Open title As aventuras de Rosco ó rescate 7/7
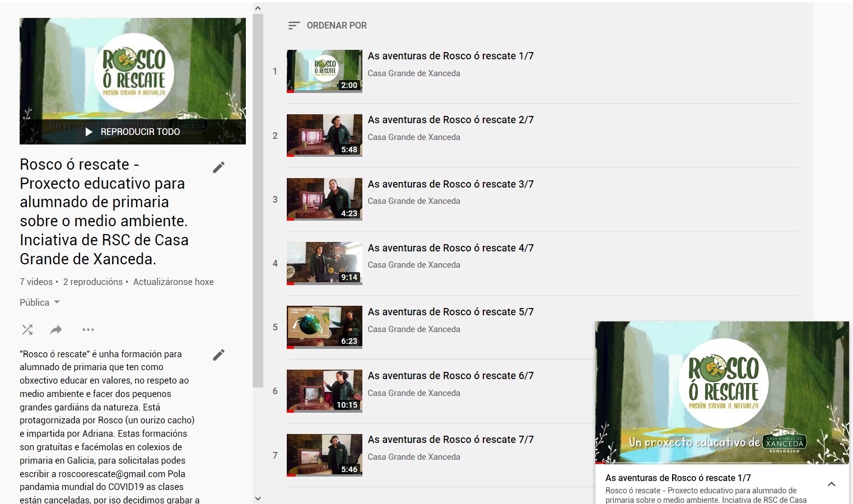 point(450,440)
